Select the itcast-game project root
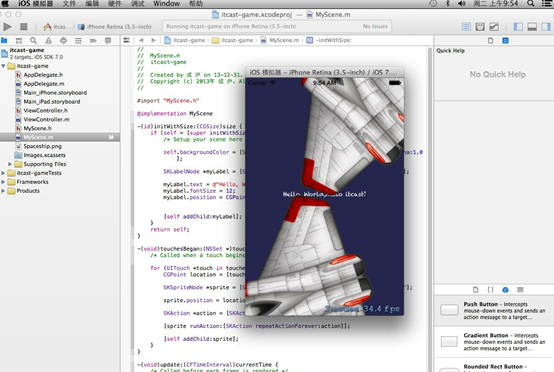Screen dimensions: 554x372 pos(60,53)
